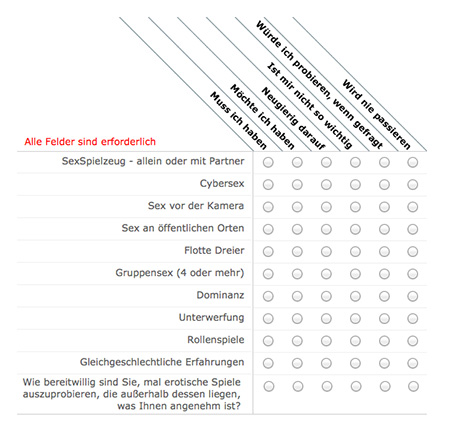Choose 'Möchte ich haben' for Dominanz row

pyautogui.click(x=297, y=296)
